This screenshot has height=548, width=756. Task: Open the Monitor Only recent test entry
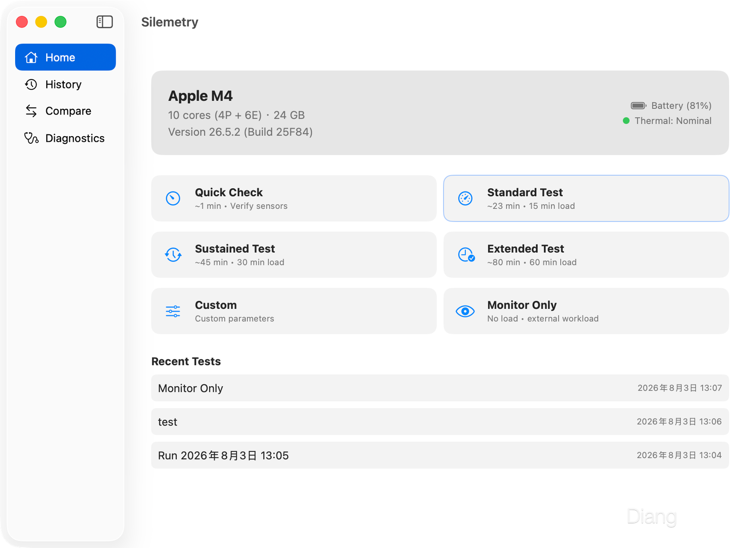tap(440, 388)
